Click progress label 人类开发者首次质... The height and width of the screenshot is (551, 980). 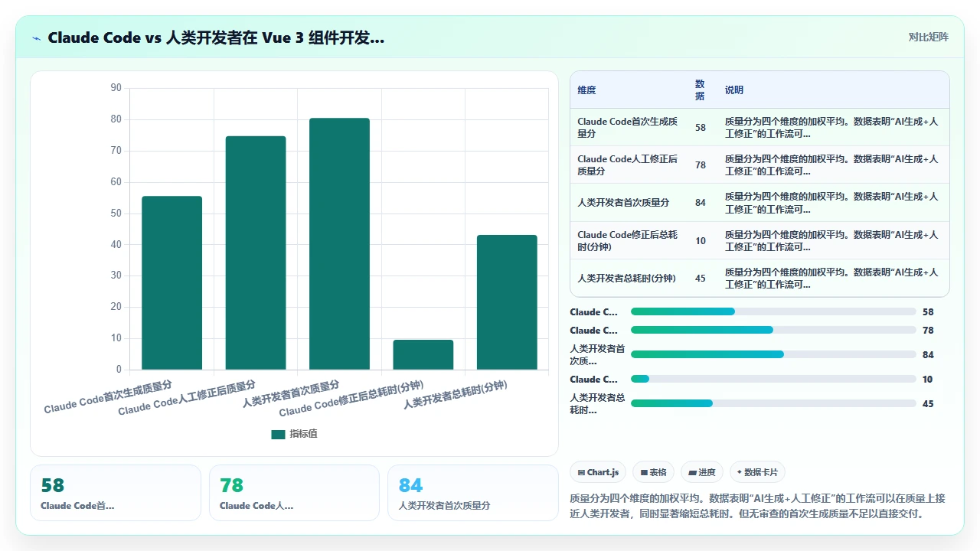tap(597, 354)
